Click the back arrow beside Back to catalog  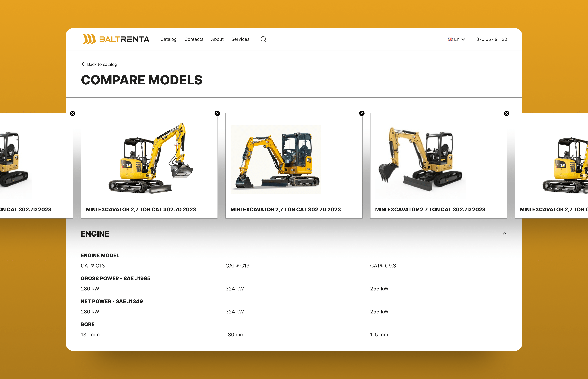(x=83, y=64)
